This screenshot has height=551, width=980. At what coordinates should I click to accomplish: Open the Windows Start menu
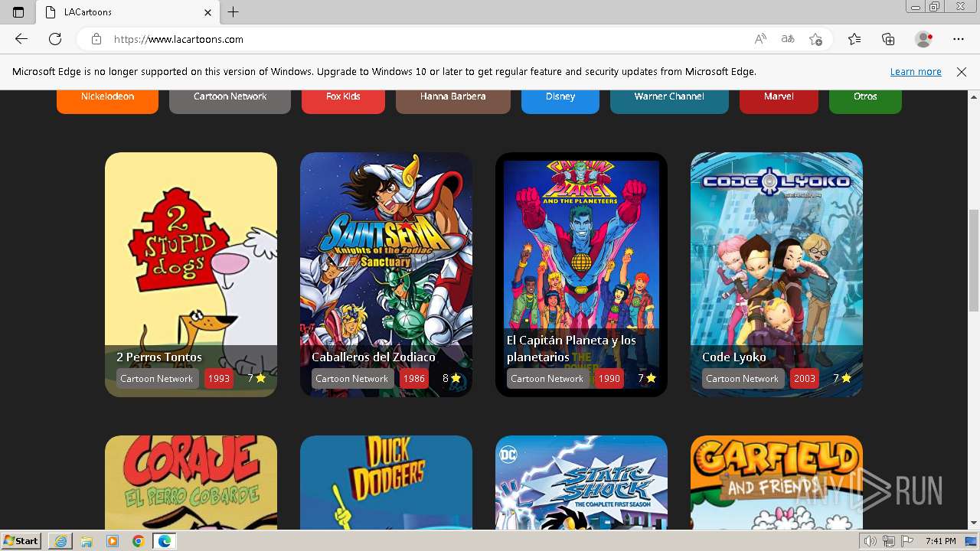pos(21,541)
